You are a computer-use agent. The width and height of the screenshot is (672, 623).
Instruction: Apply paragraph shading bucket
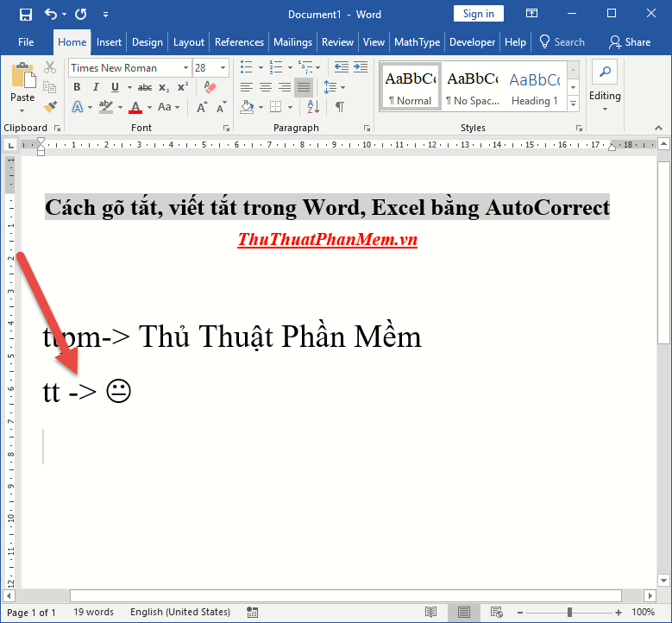(x=247, y=107)
